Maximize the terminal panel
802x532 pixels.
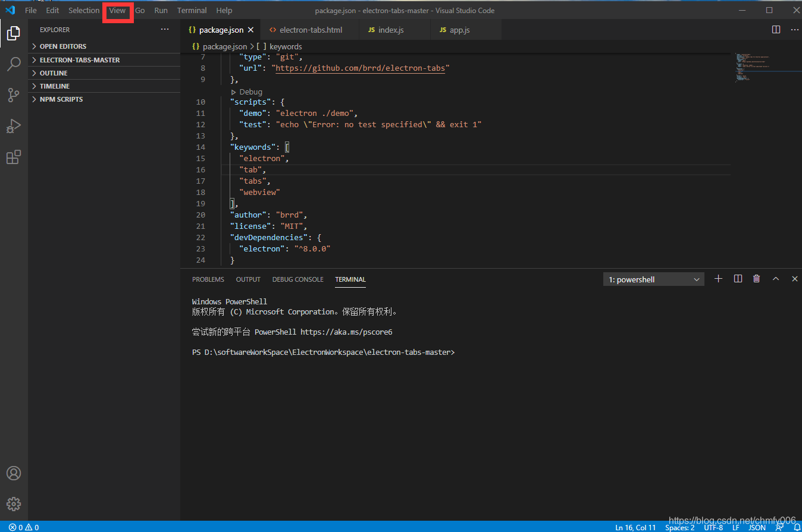[776, 279]
